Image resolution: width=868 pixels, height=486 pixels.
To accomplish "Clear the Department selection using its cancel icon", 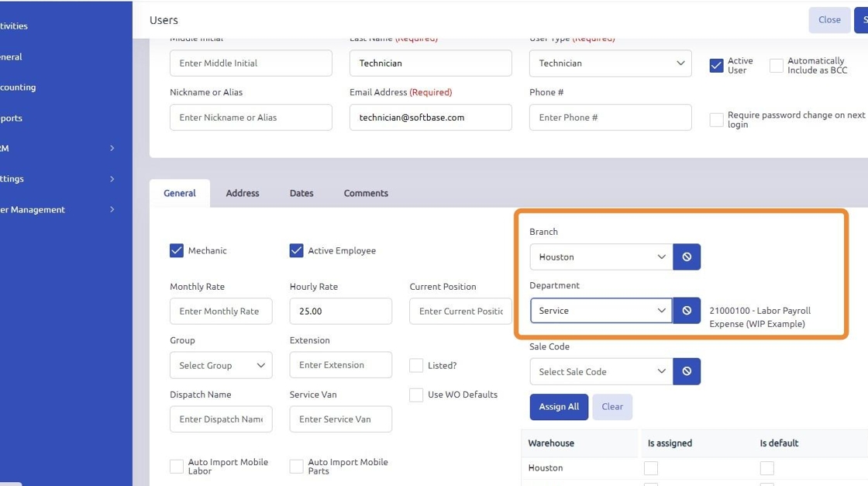I will (687, 311).
